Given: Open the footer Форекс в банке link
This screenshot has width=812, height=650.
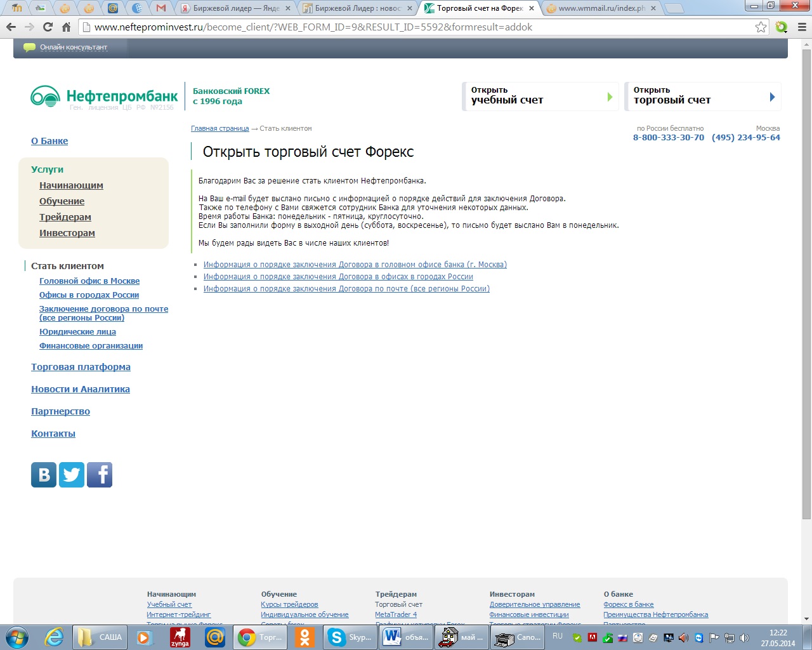Looking at the screenshot, I should click(629, 605).
